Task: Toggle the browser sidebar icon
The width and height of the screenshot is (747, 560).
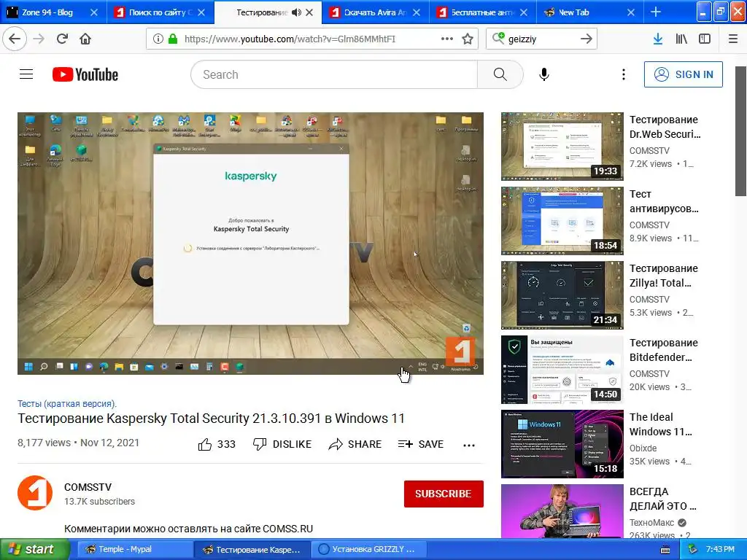Action: point(705,39)
